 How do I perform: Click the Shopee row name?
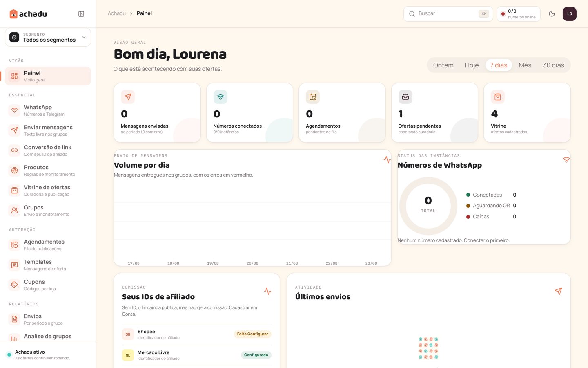click(146, 332)
